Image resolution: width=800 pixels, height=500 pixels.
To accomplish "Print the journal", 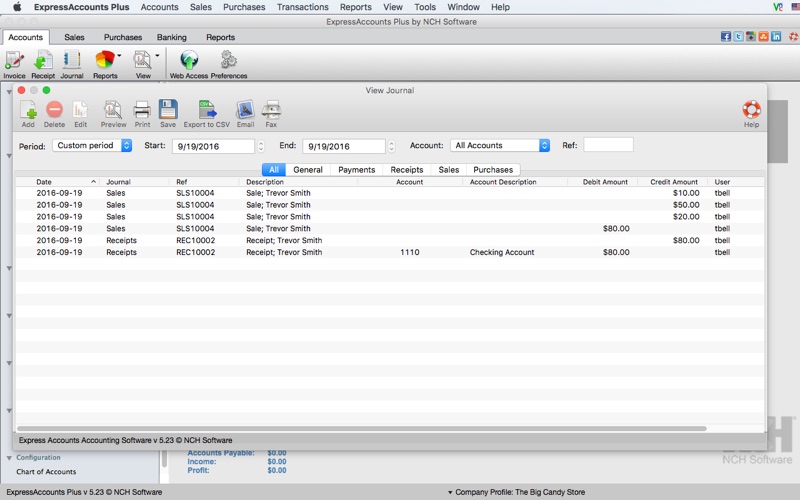I will pyautogui.click(x=142, y=113).
